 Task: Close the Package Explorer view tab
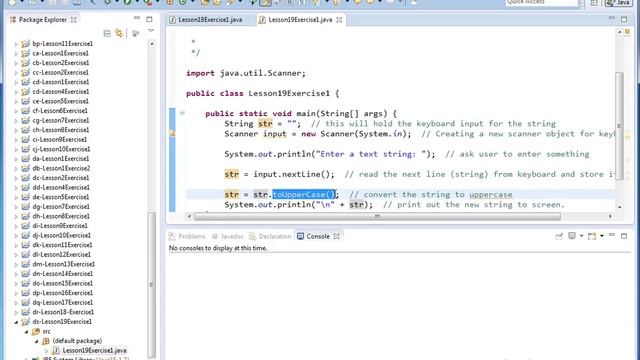pyautogui.click(x=73, y=20)
